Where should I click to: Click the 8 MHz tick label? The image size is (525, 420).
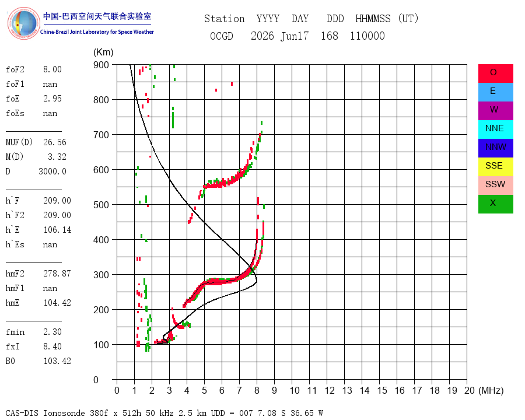point(257,390)
